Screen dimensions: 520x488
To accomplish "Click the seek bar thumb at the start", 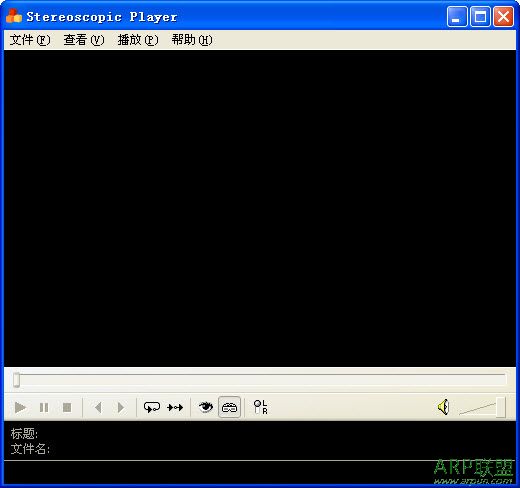I will click(x=16, y=380).
